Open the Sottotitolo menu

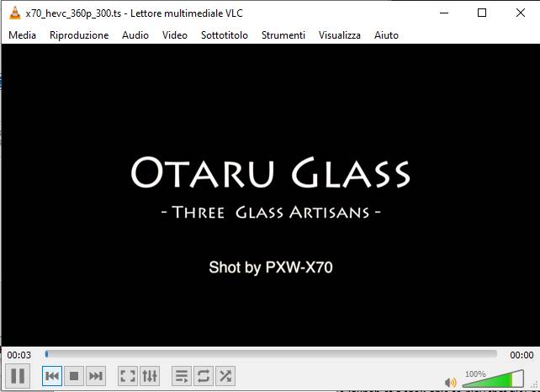click(225, 35)
